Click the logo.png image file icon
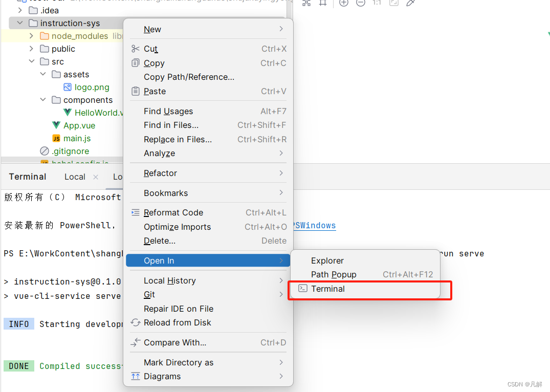This screenshot has height=392, width=550. pyautogui.click(x=68, y=87)
